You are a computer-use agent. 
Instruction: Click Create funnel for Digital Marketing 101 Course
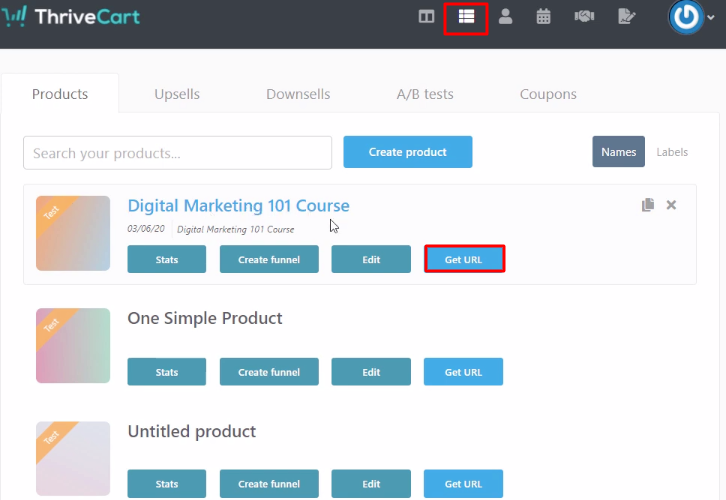point(269,259)
